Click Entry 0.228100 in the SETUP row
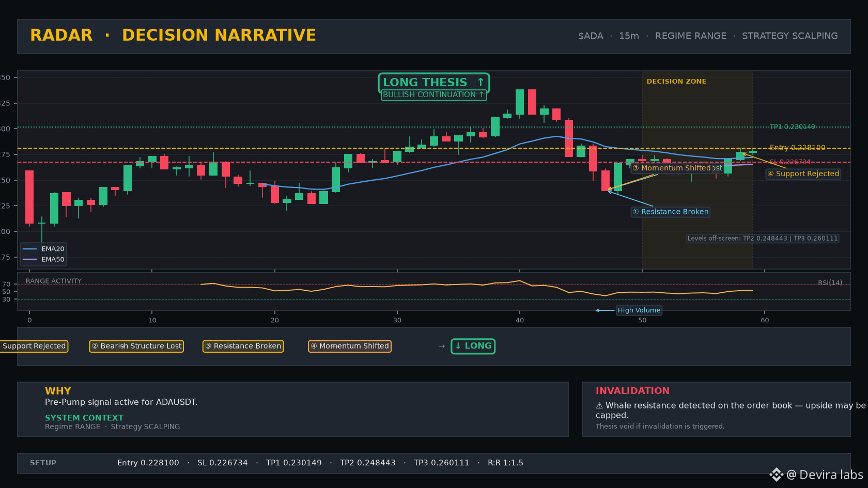This screenshot has width=868, height=488. coord(148,463)
